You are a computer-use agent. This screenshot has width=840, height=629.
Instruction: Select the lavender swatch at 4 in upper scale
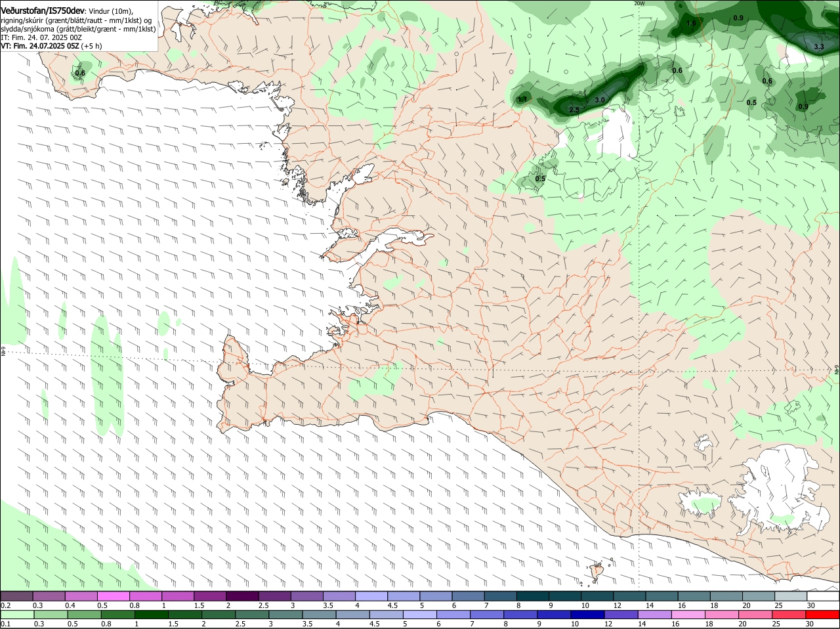(x=372, y=596)
